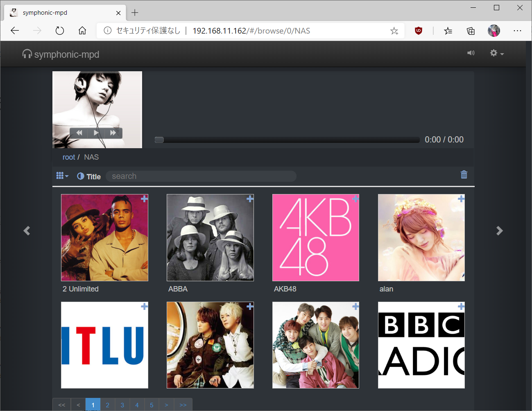
Task: Open the volume speaker icon in header
Action: (x=471, y=53)
